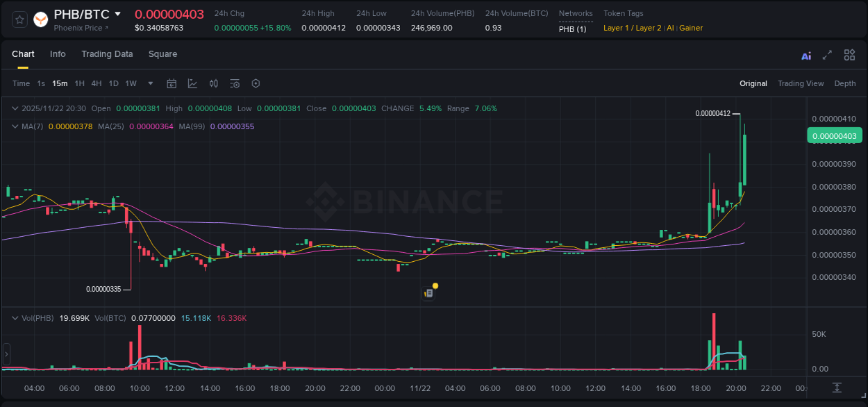Open the widgets grid icon top right
Viewport: 868px width, 407px height.
click(849, 55)
